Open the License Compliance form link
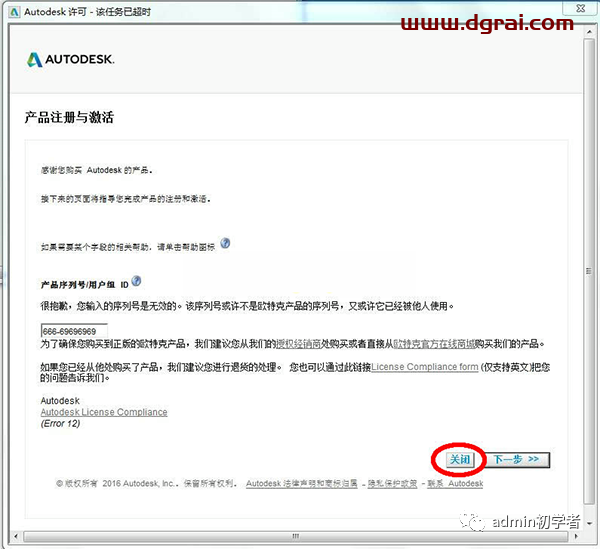Screen dimensions: 600x549 [x=425, y=367]
